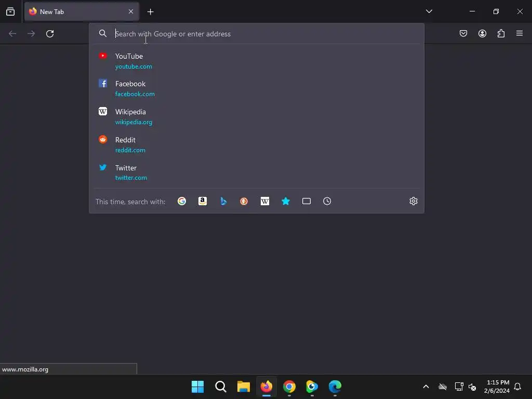Click the YouTube favicon in suggestions
Viewport: 532px width, 399px height.
pyautogui.click(x=103, y=56)
